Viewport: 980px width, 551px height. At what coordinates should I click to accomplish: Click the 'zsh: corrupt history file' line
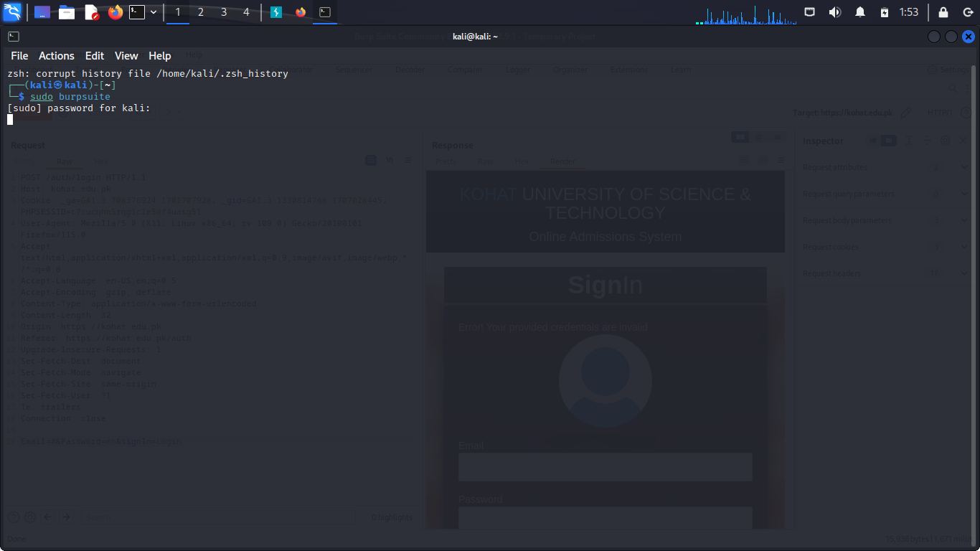148,73
